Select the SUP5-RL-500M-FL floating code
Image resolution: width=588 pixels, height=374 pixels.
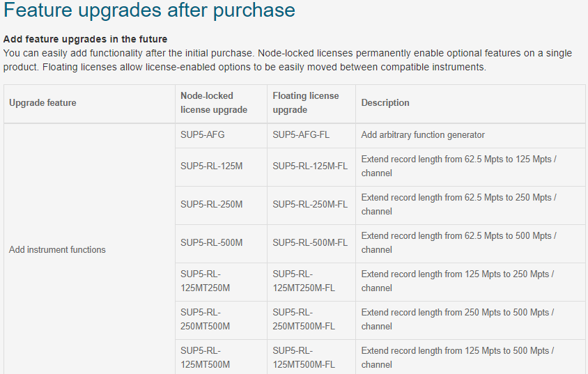[x=310, y=242]
